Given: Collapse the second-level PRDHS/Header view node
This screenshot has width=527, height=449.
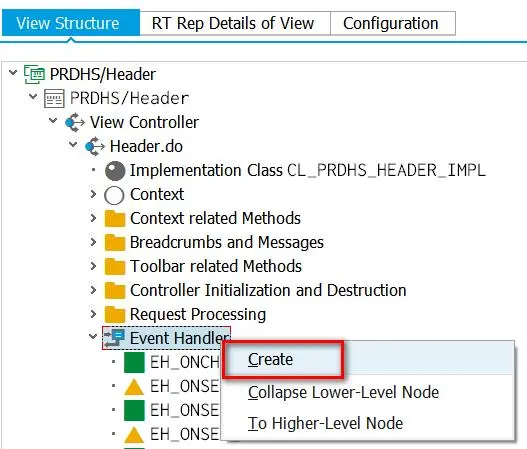Looking at the screenshot, I should [33, 97].
